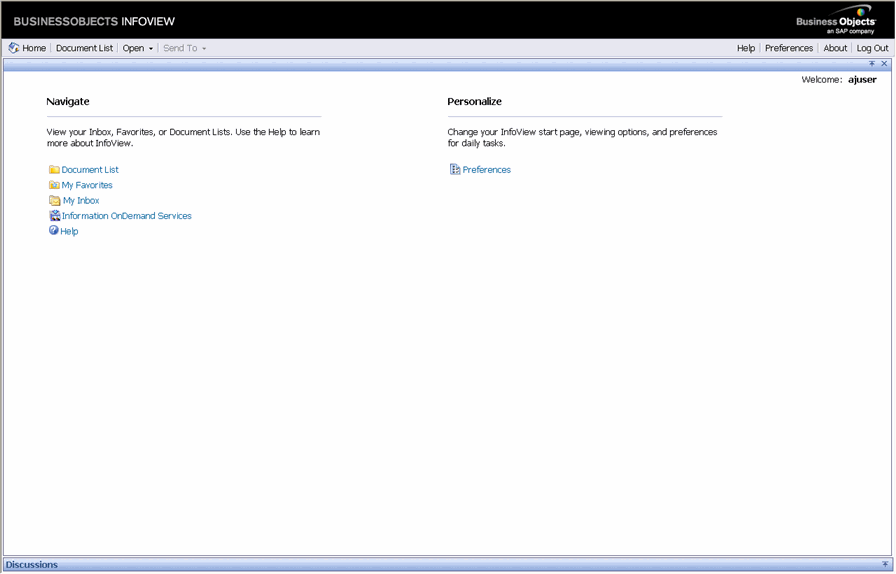Open the Open dropdown menu
The width and height of the screenshot is (896, 574).
coord(138,48)
